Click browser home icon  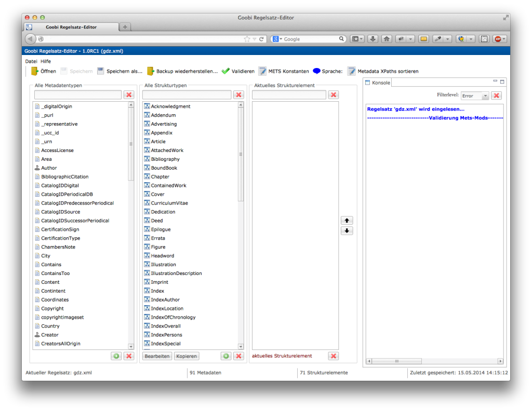click(387, 39)
